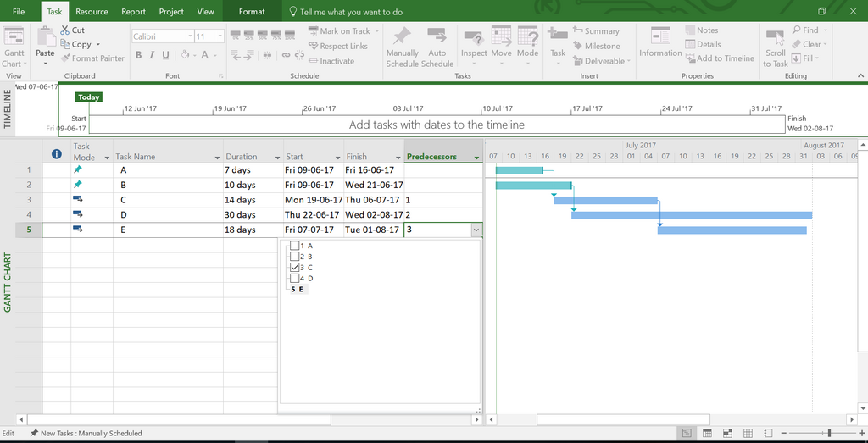Adjust the zoom slider in status bar
This screenshot has width=868, height=443.
(828, 434)
